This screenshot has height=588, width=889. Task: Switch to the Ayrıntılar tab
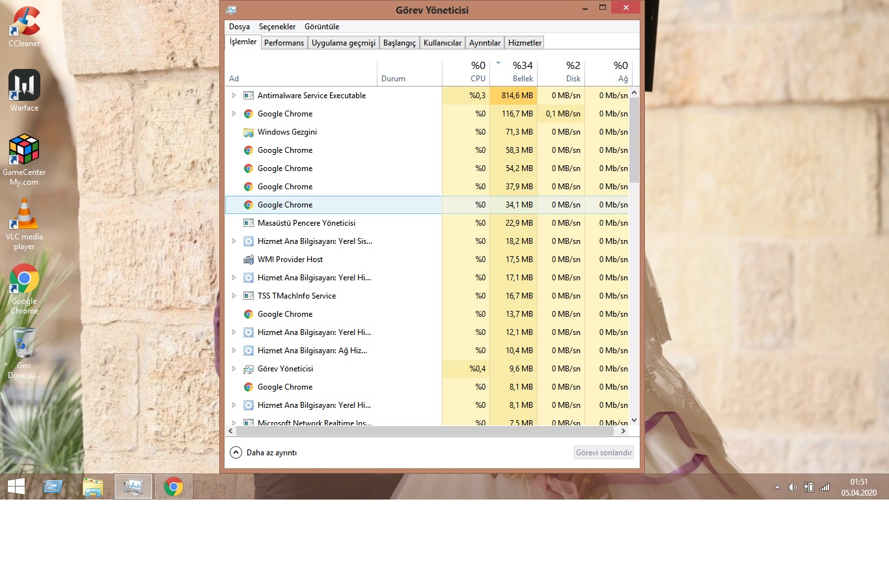[485, 43]
